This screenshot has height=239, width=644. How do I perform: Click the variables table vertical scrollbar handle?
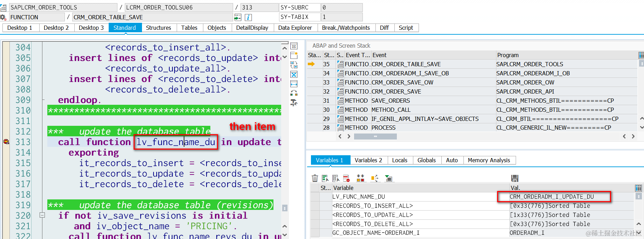[x=639, y=196]
